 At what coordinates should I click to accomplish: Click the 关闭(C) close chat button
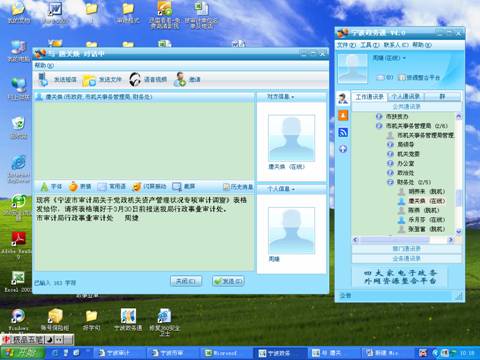(x=186, y=281)
